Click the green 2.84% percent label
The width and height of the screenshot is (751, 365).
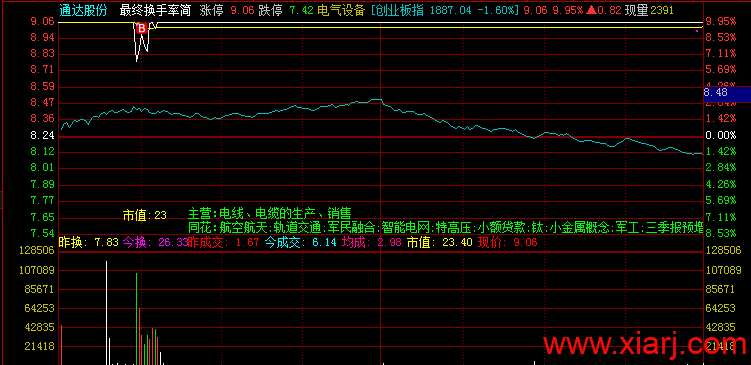(721, 167)
